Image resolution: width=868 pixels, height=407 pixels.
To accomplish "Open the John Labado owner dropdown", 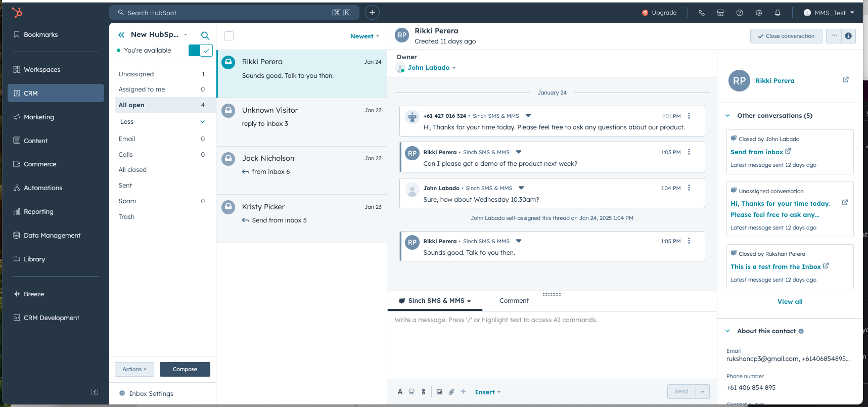I will (x=431, y=68).
